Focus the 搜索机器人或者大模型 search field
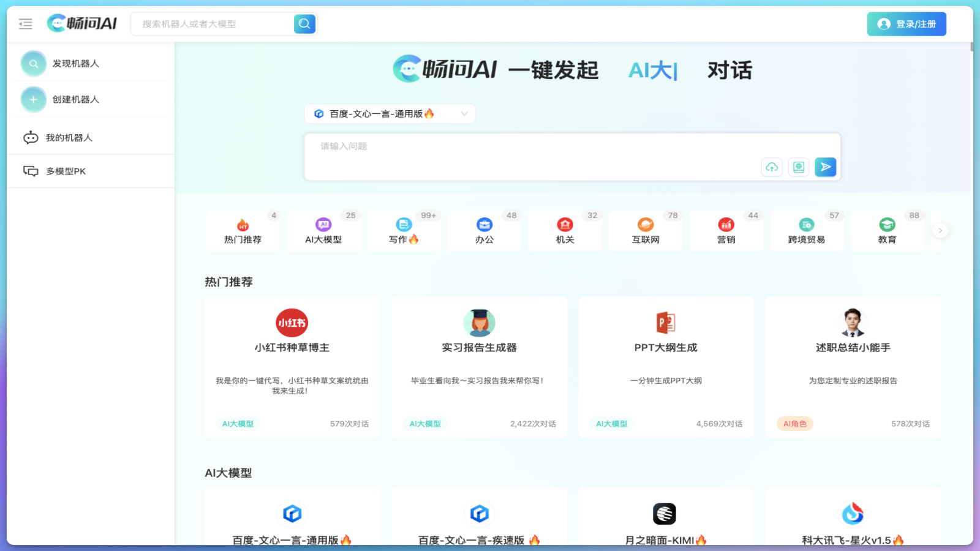Viewport: 980px width, 551px height. pyautogui.click(x=213, y=24)
